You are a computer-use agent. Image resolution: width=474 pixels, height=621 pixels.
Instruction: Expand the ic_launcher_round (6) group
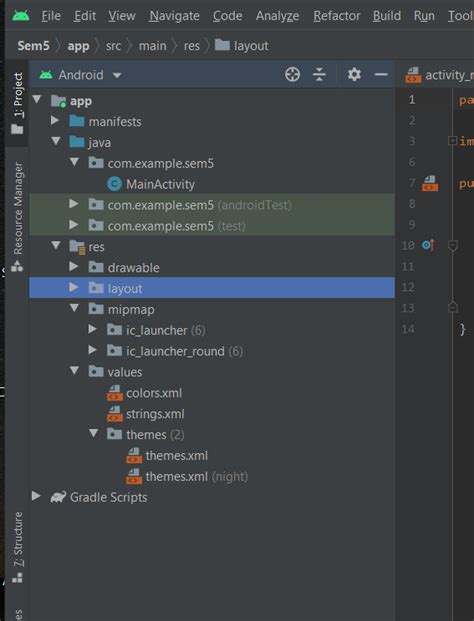92,350
